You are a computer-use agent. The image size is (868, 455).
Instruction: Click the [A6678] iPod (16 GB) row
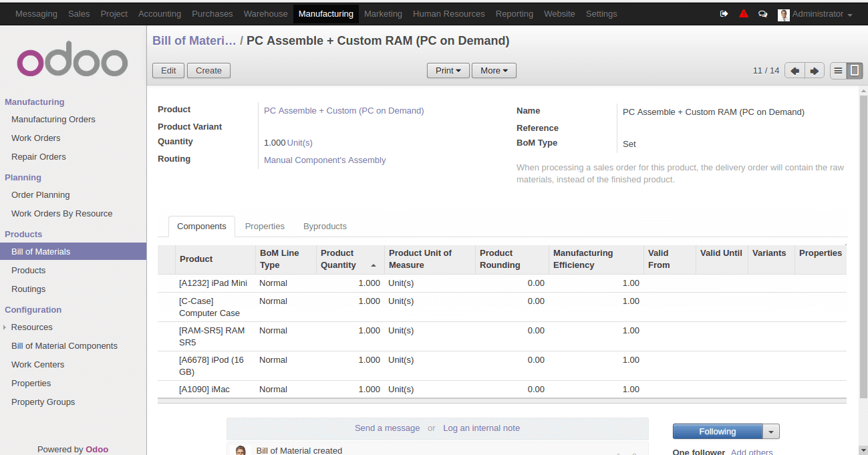tap(502, 366)
